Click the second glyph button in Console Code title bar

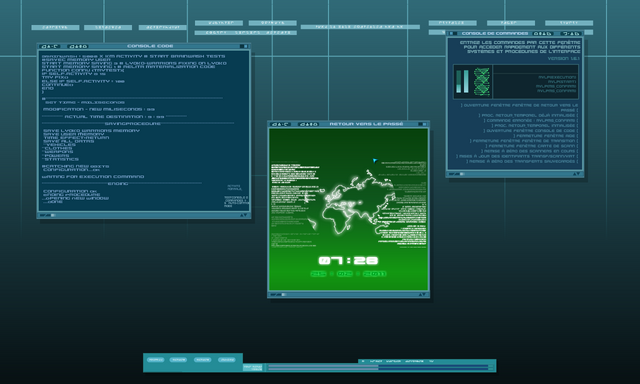(x=78, y=47)
